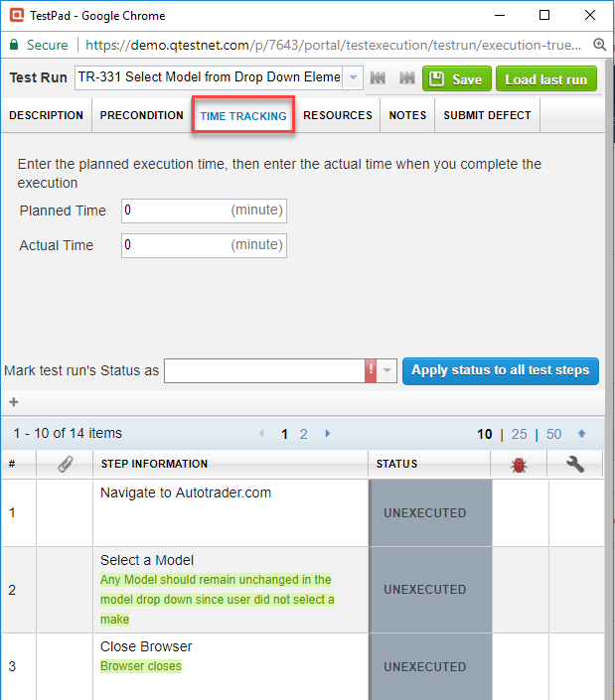Click the blue up arrow in pager bar

(581, 434)
